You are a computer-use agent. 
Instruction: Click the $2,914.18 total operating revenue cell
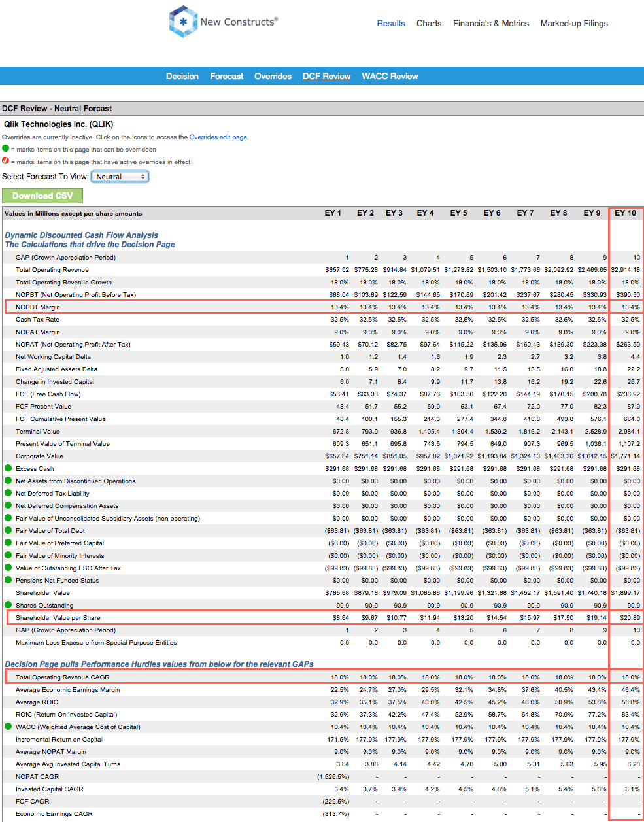(x=626, y=269)
